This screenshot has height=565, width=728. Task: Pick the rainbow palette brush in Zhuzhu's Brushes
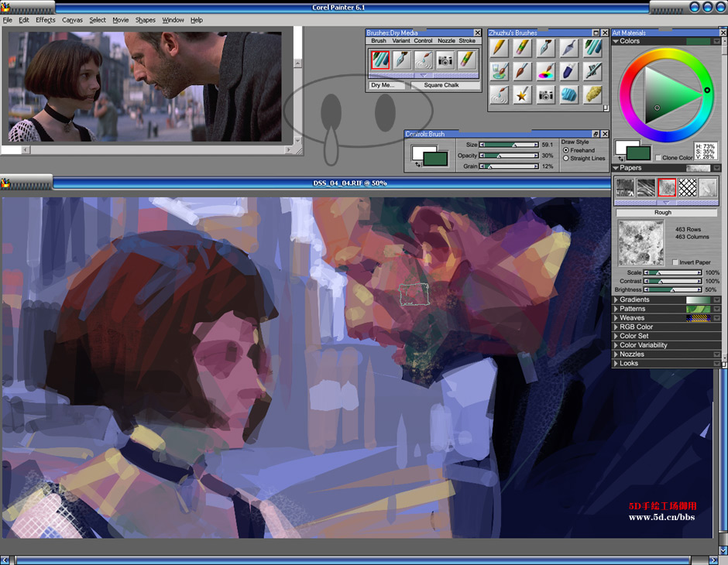tap(546, 72)
